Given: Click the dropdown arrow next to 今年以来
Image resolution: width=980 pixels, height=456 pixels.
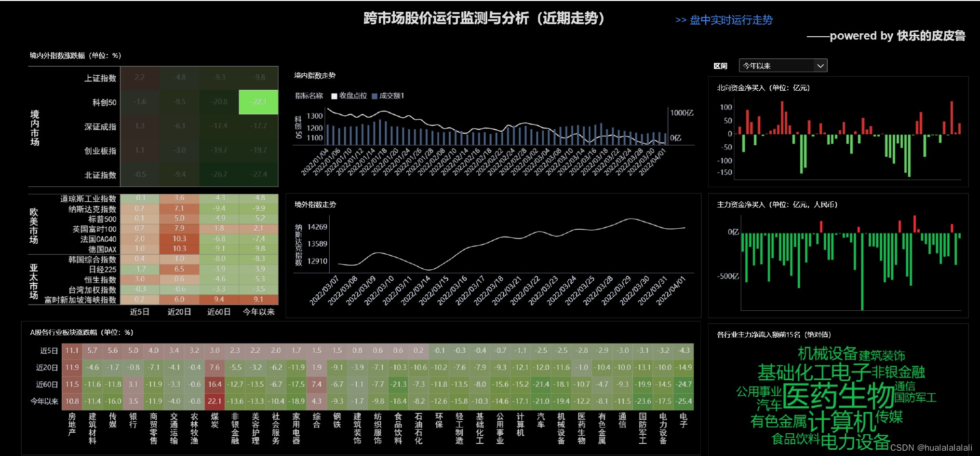Looking at the screenshot, I should (x=820, y=66).
